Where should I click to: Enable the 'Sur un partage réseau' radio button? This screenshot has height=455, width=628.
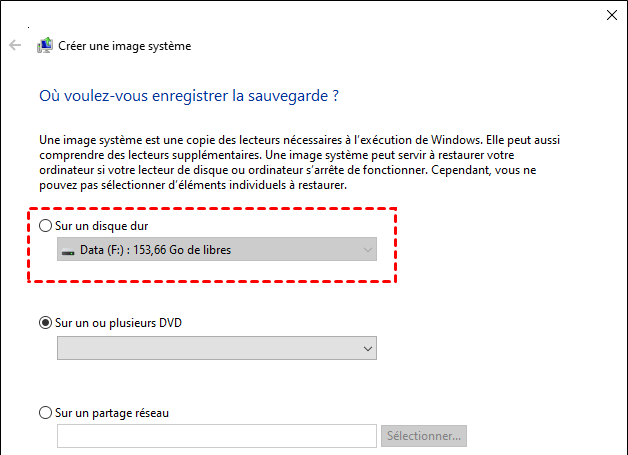(x=45, y=412)
